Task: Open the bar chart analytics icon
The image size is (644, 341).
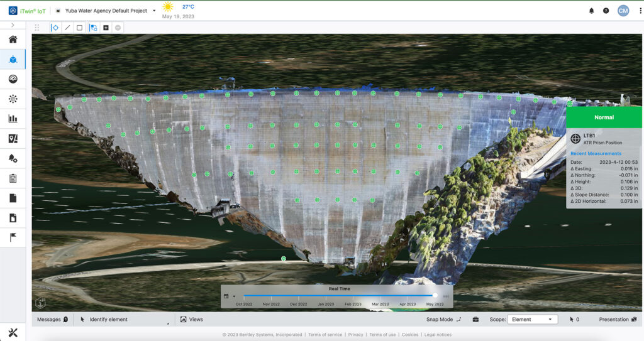Action: coord(13,119)
